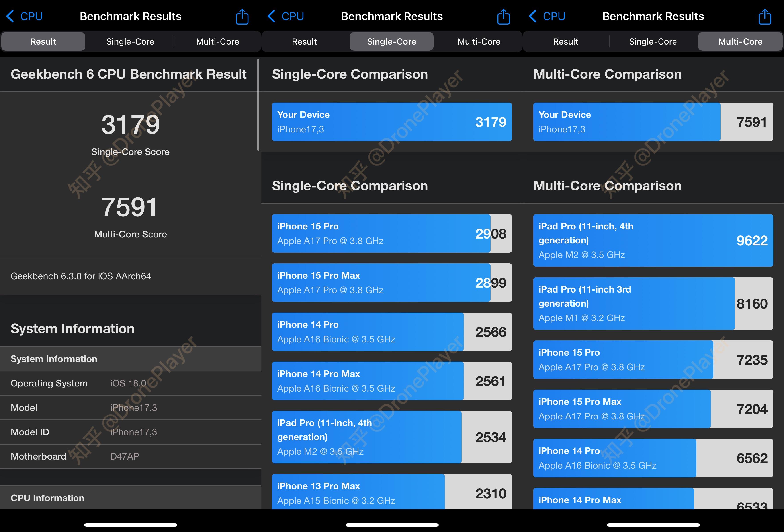Tap share icon in middle panel

[503, 17]
